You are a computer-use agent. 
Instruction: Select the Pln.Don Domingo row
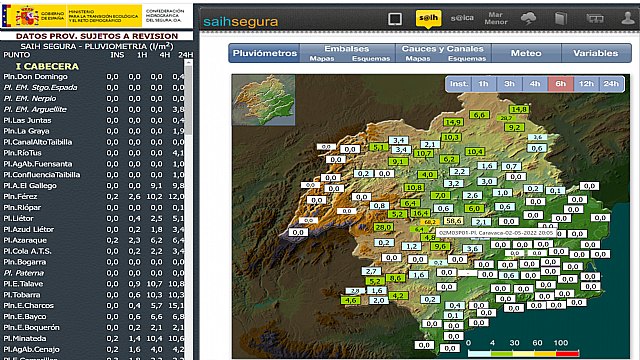point(93,76)
